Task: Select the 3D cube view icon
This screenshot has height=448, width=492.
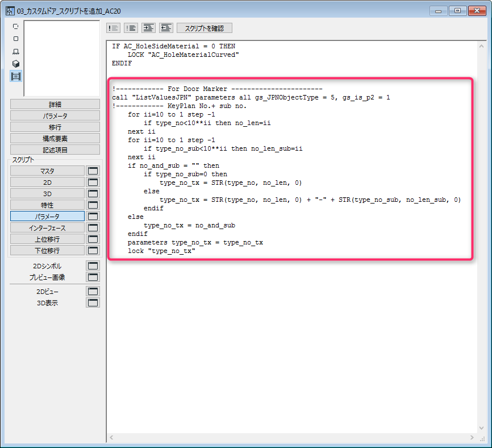Action: point(16,64)
